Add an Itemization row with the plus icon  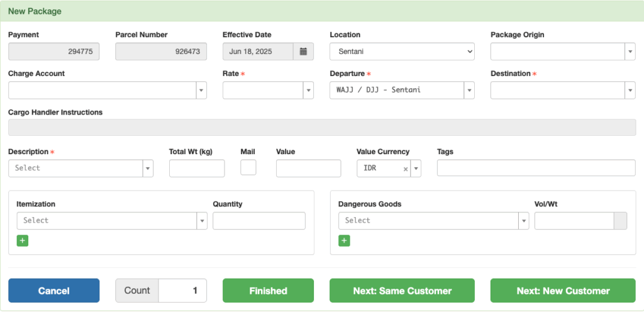click(23, 240)
